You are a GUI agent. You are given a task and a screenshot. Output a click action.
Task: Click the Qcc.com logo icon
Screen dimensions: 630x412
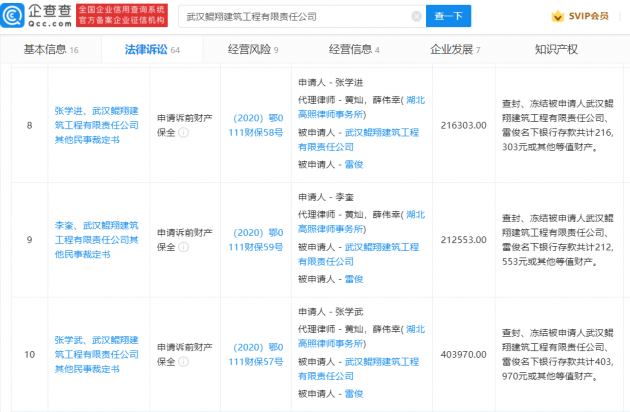point(12,15)
